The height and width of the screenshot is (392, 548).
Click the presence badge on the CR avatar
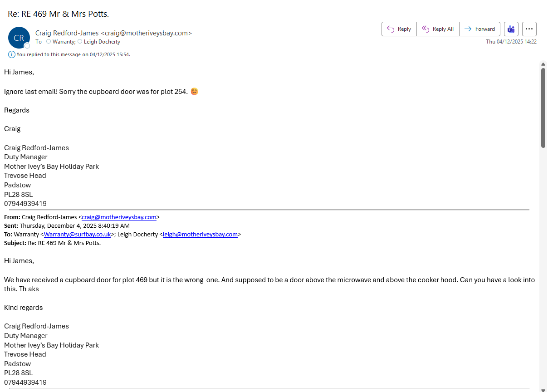[27, 46]
